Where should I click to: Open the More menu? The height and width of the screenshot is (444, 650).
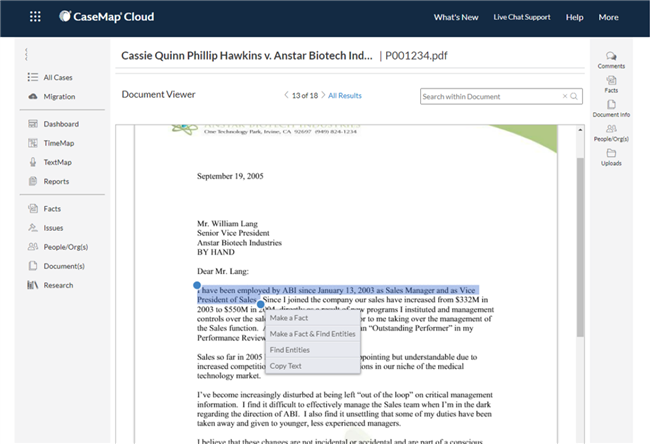click(x=608, y=17)
